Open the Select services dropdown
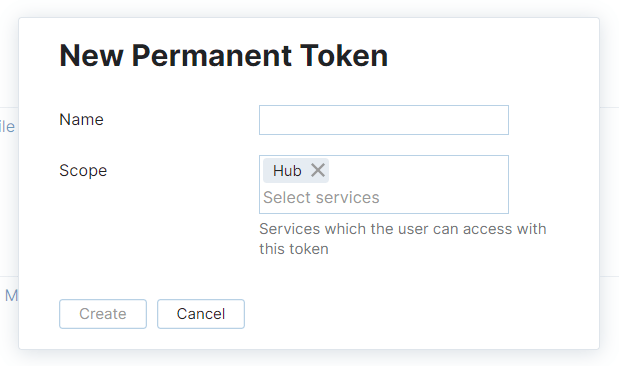The width and height of the screenshot is (619, 366). point(384,197)
